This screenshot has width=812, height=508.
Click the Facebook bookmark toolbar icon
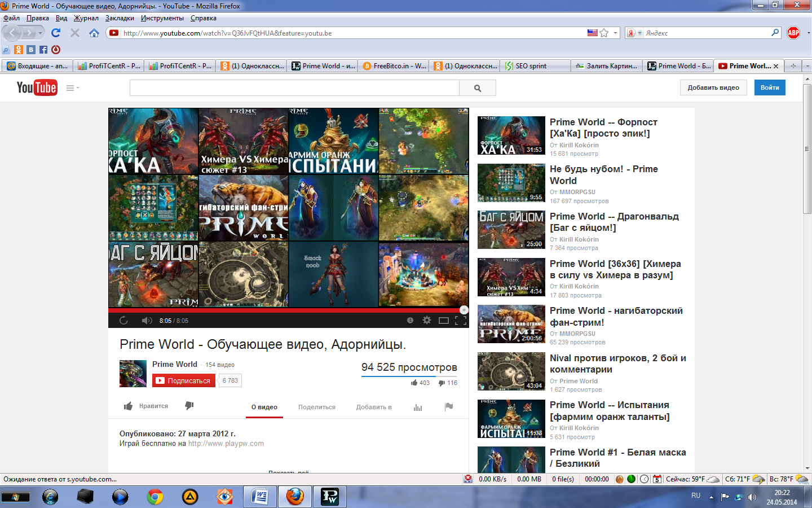(x=43, y=50)
